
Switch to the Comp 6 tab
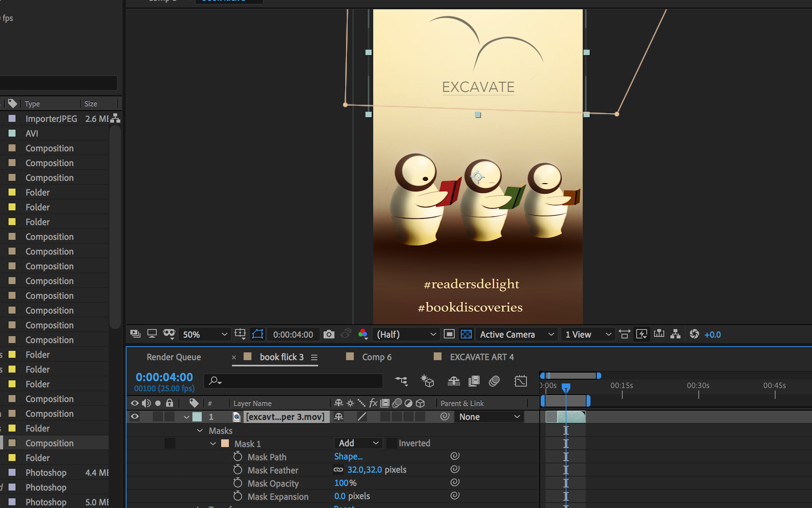pos(376,357)
